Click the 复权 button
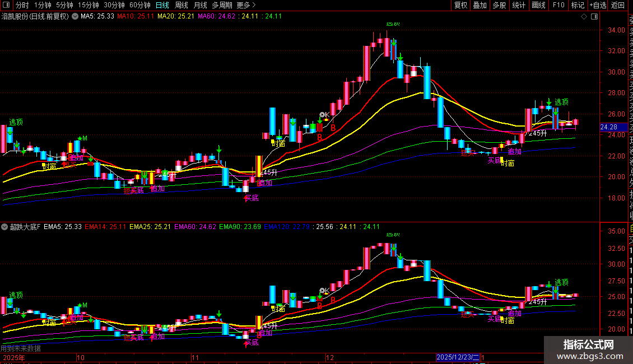This screenshot has height=364, width=633. [460, 5]
